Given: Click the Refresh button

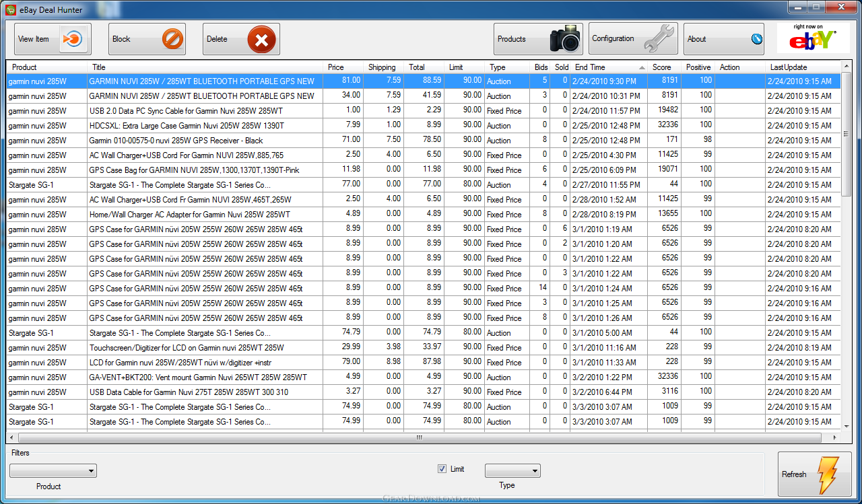Looking at the screenshot, I should [814, 474].
